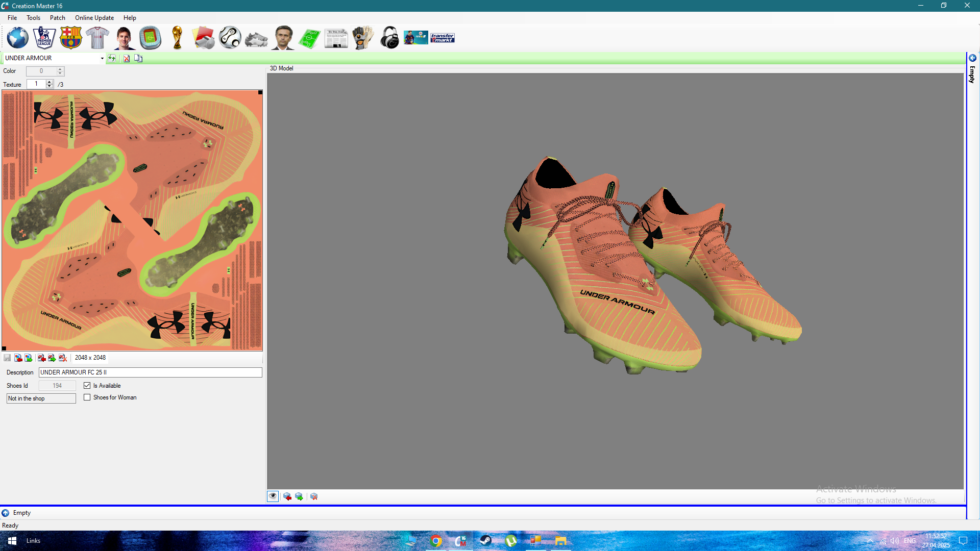Expand the UNDER ARMOUR shoes dropdown
Viewport: 980px width, 551px height.
click(102, 58)
